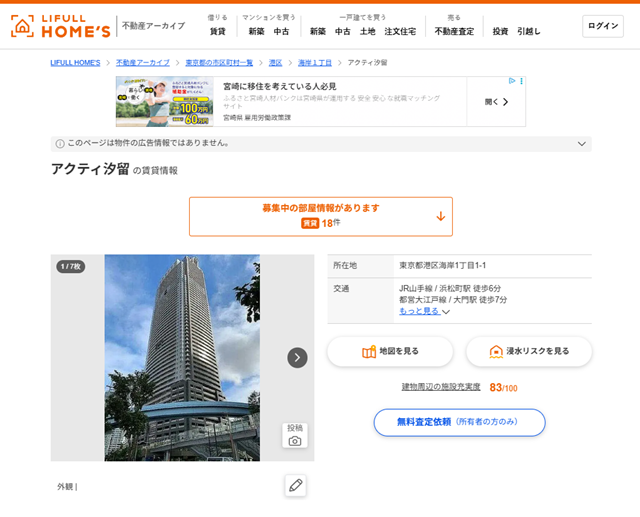
Task: Open 海岸１丁目 breadcrumb link
Action: pyautogui.click(x=314, y=63)
